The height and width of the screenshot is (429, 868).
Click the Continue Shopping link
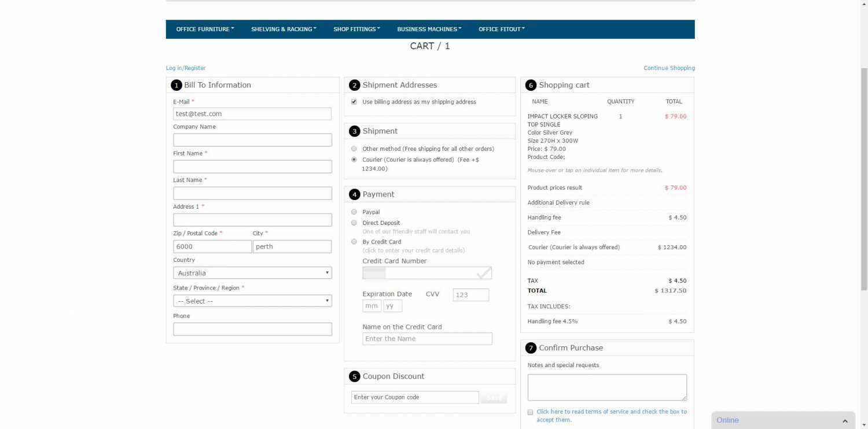pyautogui.click(x=669, y=68)
